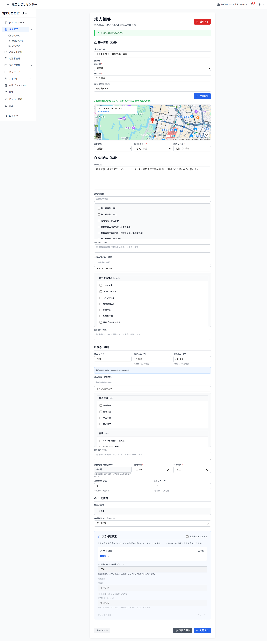Click the 公開する button

202,631
